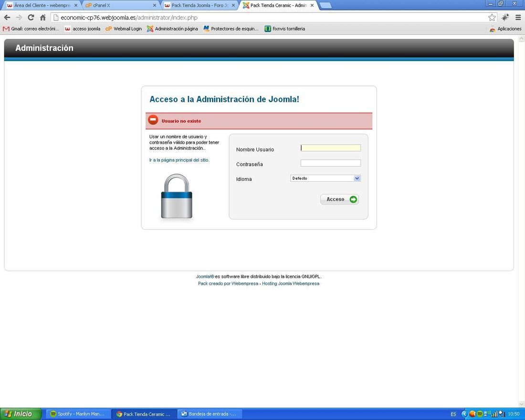Open the acceso joomla bookmark

(x=83, y=29)
